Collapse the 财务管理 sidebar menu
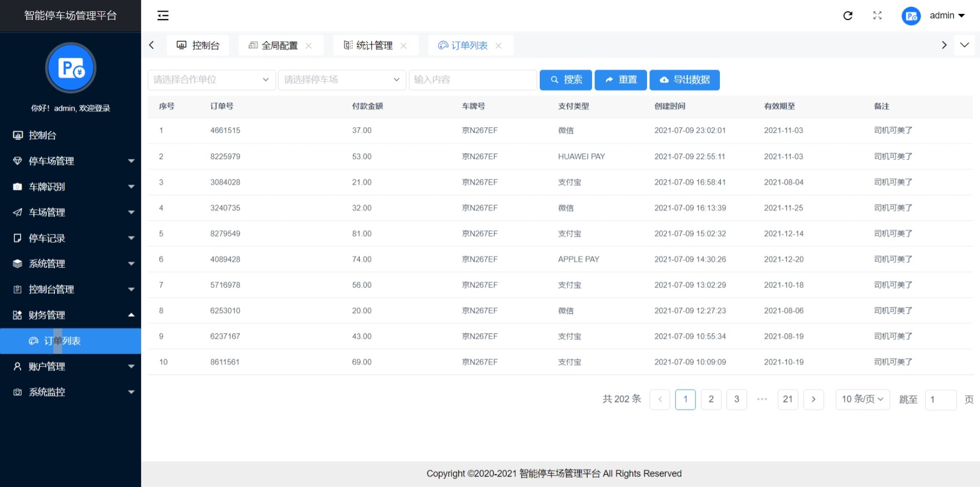 [x=71, y=315]
